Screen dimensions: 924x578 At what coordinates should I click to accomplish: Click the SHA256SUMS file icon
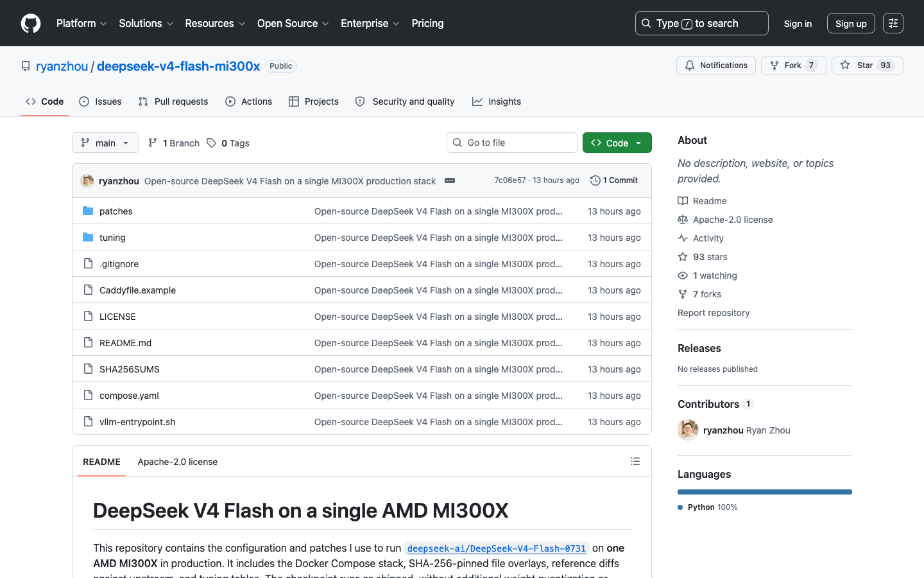click(x=88, y=369)
